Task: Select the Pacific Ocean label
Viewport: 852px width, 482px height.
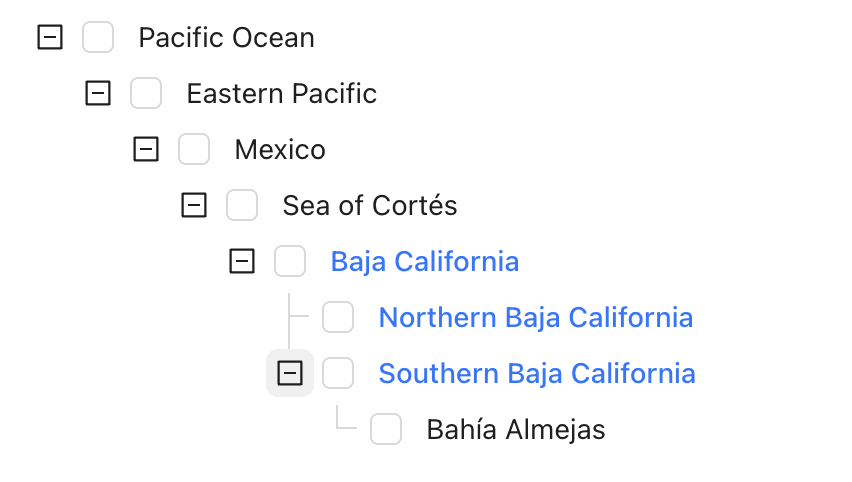Action: tap(227, 38)
